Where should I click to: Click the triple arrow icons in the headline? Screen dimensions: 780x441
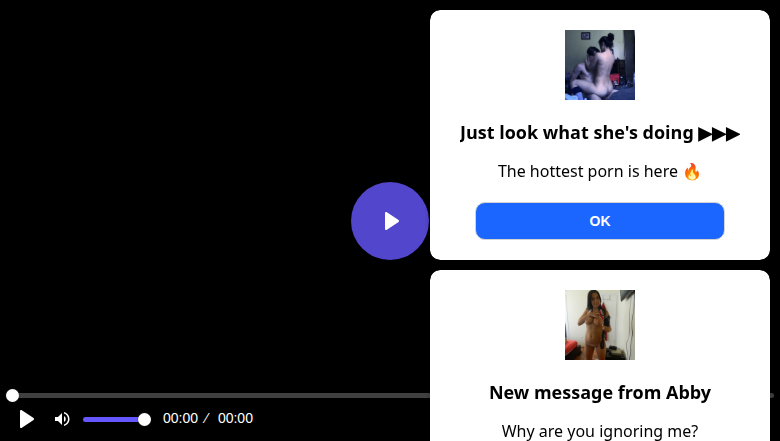719,133
